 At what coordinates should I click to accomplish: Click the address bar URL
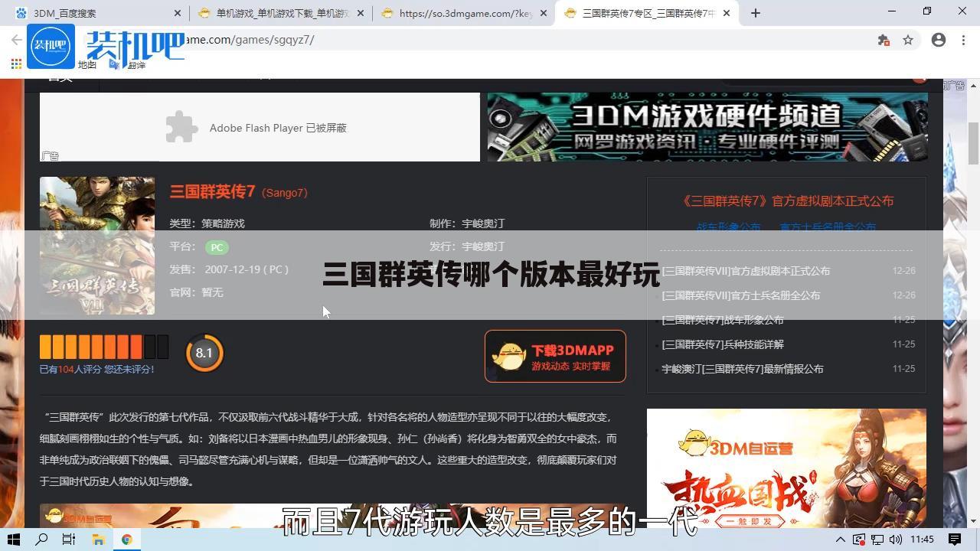[249, 40]
